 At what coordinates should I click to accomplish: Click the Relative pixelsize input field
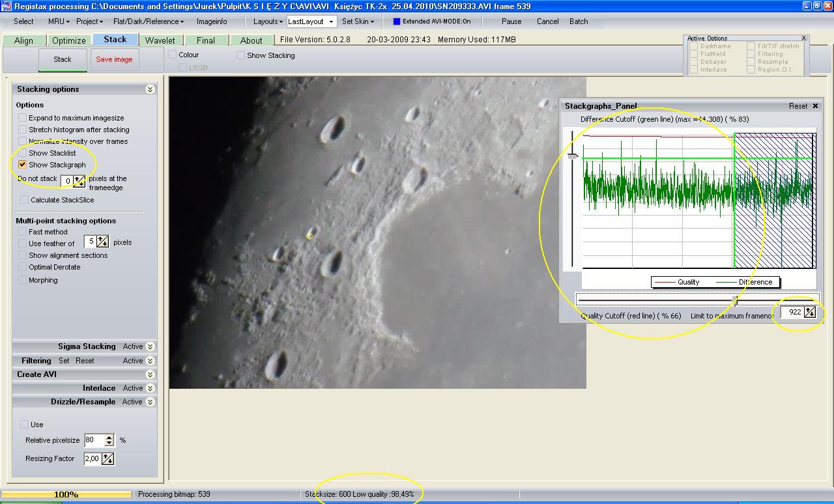(93, 440)
